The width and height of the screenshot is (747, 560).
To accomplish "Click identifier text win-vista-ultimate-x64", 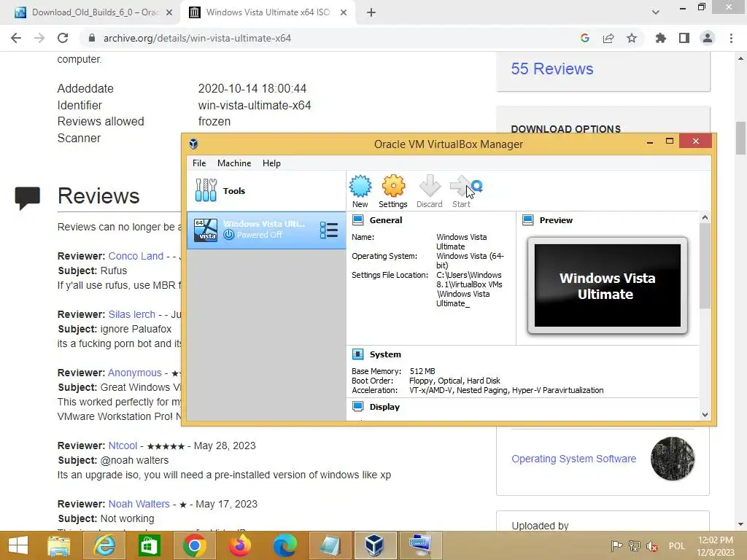I will click(255, 105).
